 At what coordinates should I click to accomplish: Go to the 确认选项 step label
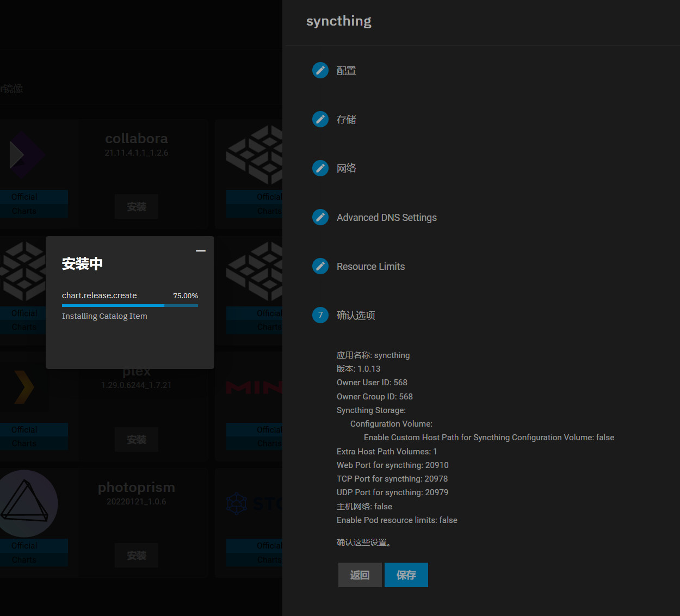(356, 316)
